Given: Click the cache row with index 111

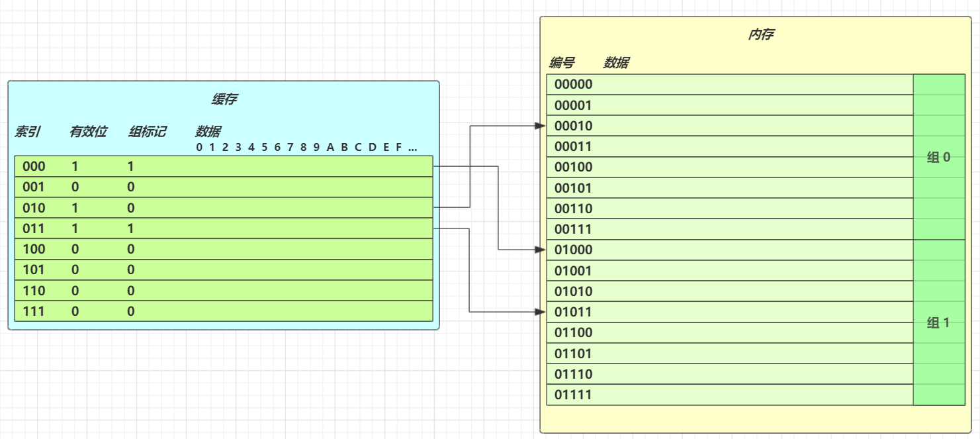Looking at the screenshot, I should pyautogui.click(x=224, y=311).
